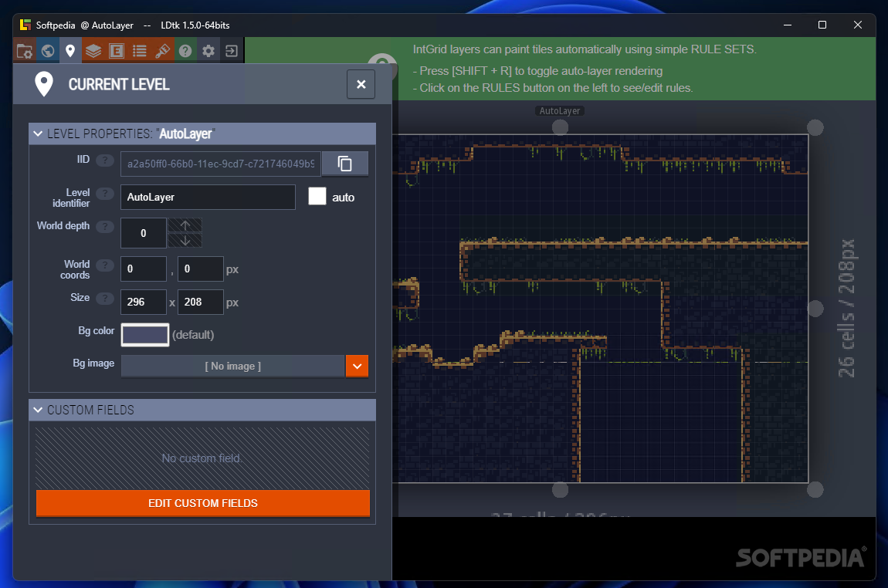
Task: Maximize the LDtk window
Action: [x=822, y=25]
